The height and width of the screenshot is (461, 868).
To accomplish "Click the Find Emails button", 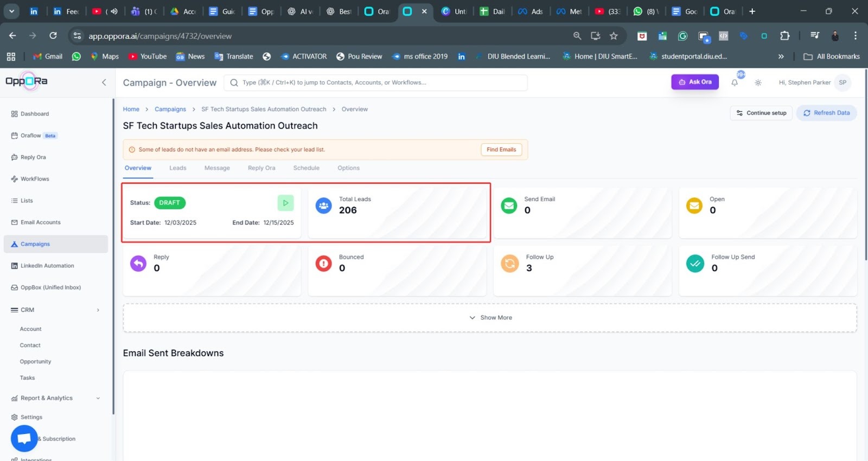I will point(501,150).
